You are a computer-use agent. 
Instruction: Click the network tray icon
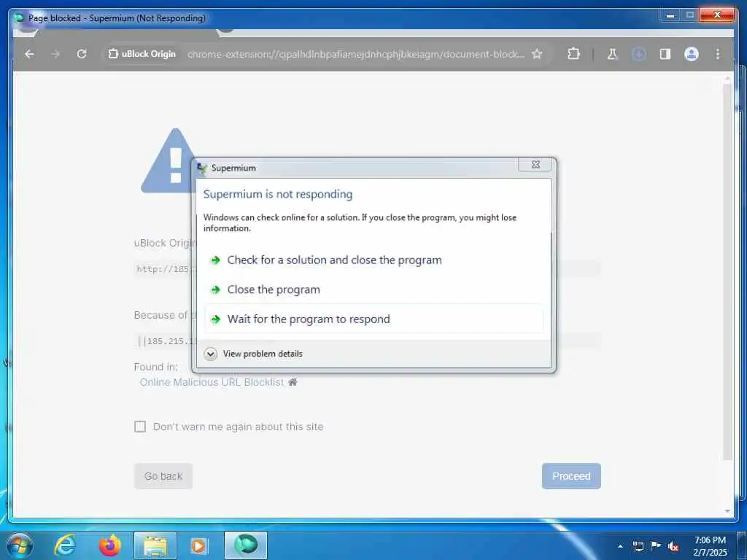[638, 546]
